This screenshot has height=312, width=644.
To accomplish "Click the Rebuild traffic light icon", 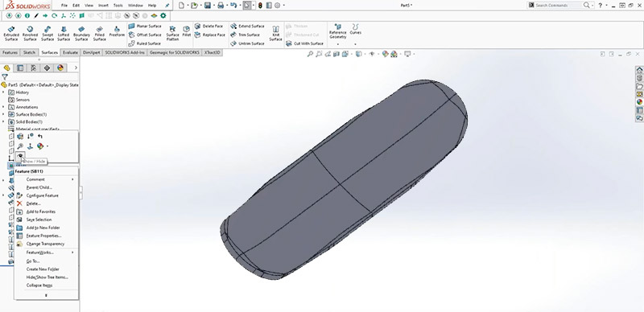I will click(260, 6).
